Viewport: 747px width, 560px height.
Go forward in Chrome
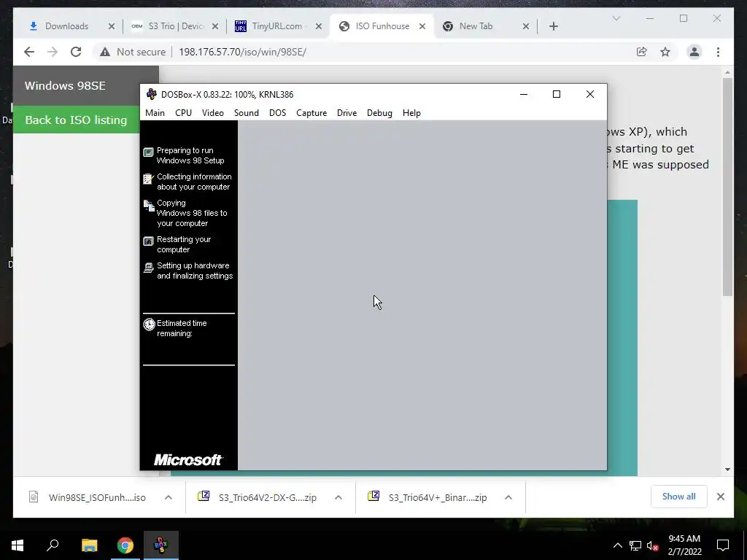click(x=53, y=52)
